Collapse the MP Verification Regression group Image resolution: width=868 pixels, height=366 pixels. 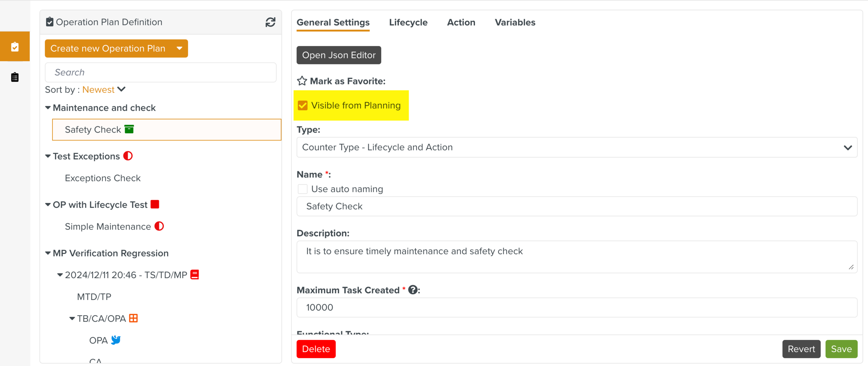[48, 253]
